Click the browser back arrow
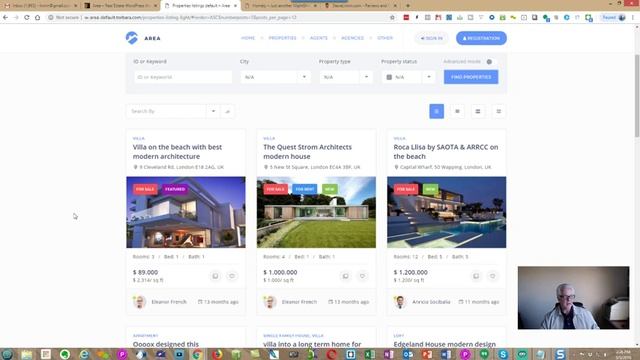Image resolution: width=640 pixels, height=360 pixels. click(x=5, y=18)
